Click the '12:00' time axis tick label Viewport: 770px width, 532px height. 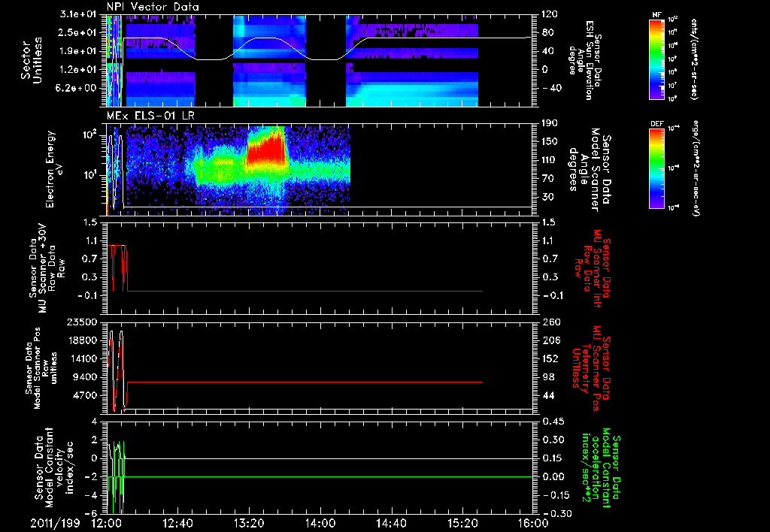coord(107,523)
